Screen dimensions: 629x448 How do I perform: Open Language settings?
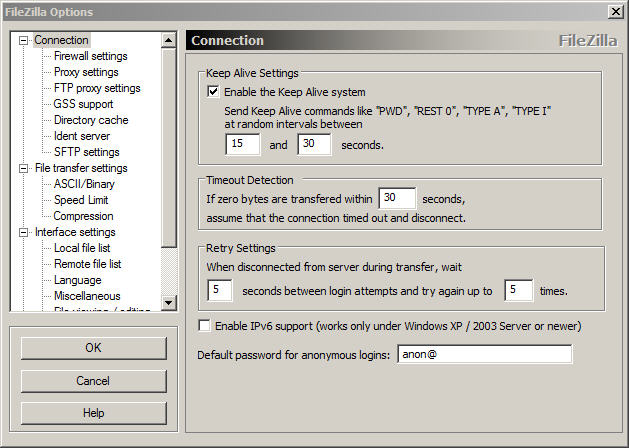78,280
